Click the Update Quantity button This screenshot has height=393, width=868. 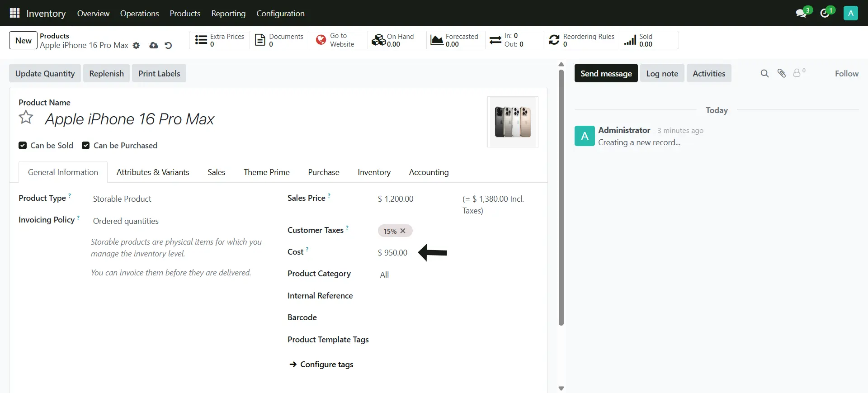(45, 74)
